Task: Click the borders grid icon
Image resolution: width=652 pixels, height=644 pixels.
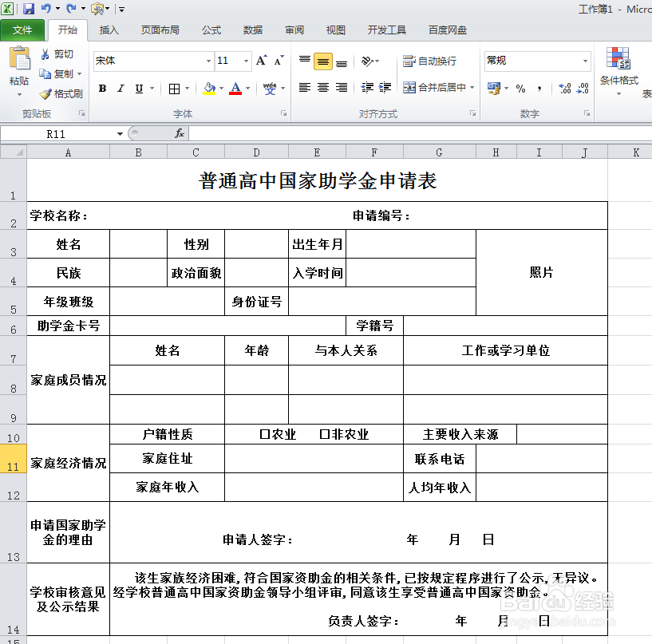Action: tap(174, 89)
